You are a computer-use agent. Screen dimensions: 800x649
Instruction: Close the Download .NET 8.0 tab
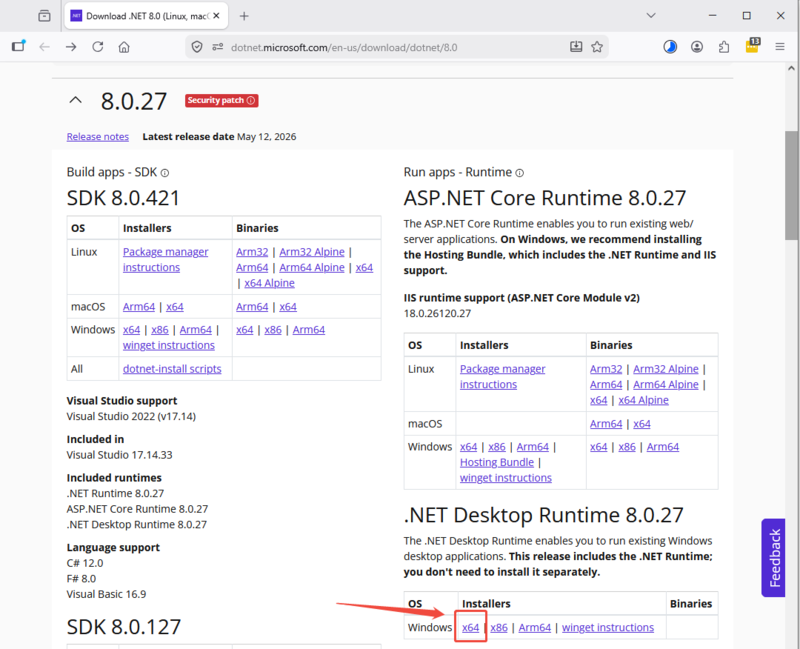(216, 16)
